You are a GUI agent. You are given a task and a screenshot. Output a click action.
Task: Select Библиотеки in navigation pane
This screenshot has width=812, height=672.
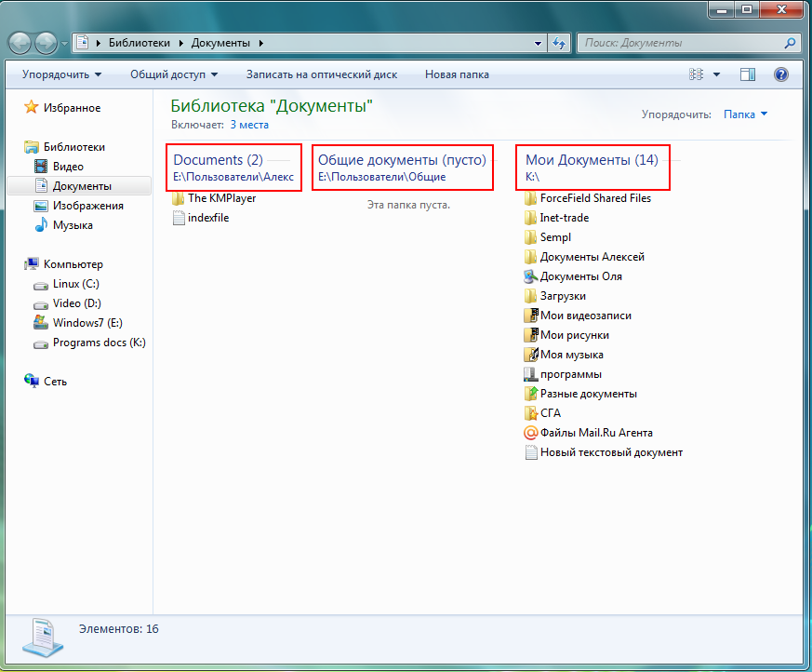click(x=65, y=147)
